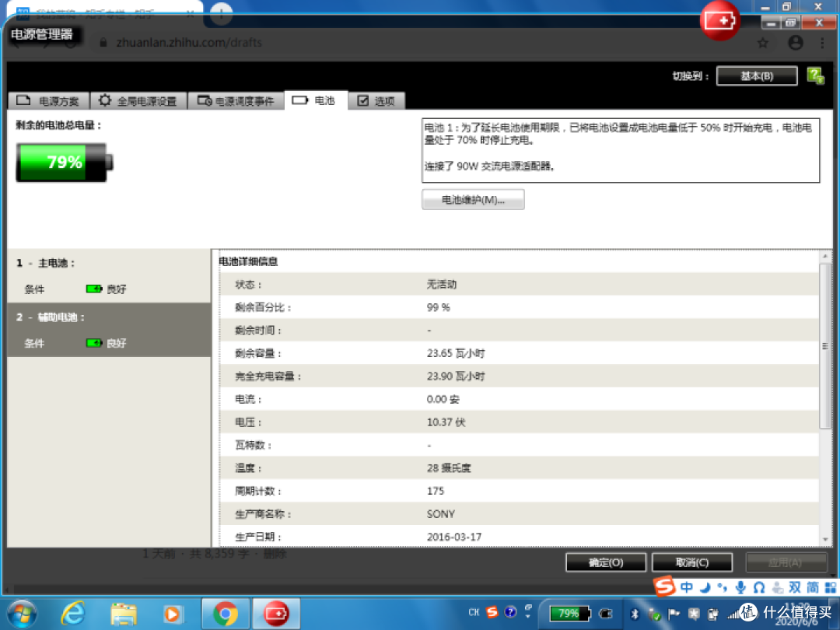Image resolution: width=840 pixels, height=630 pixels.
Task: Switch to Chrome in the taskbar
Action: click(226, 614)
